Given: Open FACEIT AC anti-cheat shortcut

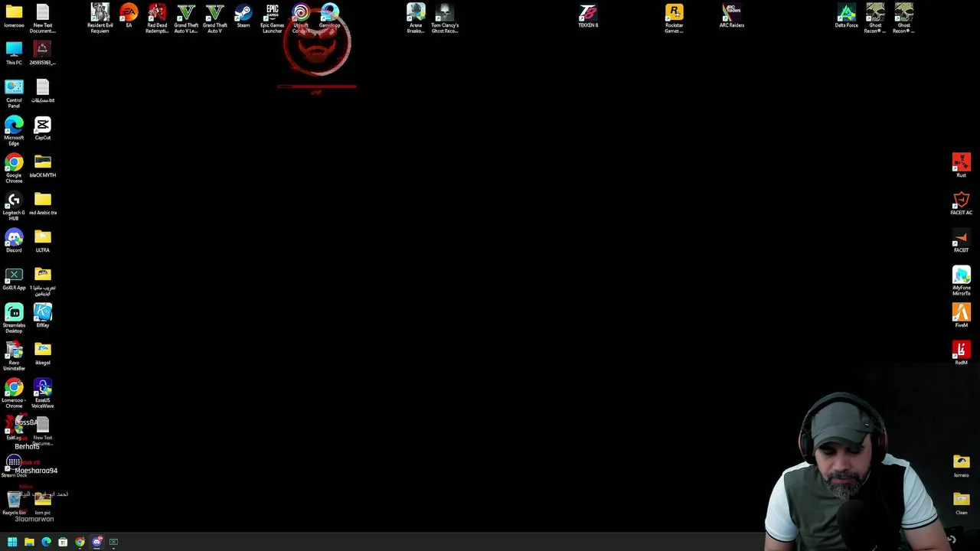Looking at the screenshot, I should 962,204.
